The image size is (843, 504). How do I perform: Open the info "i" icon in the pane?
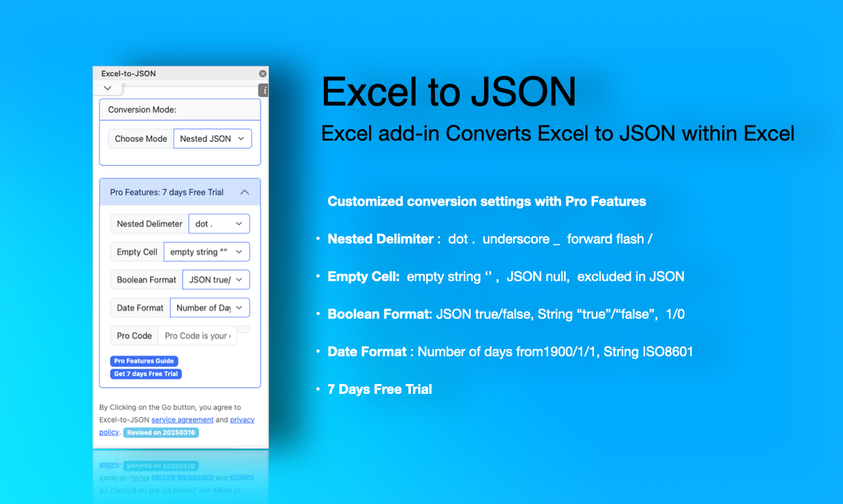click(264, 90)
